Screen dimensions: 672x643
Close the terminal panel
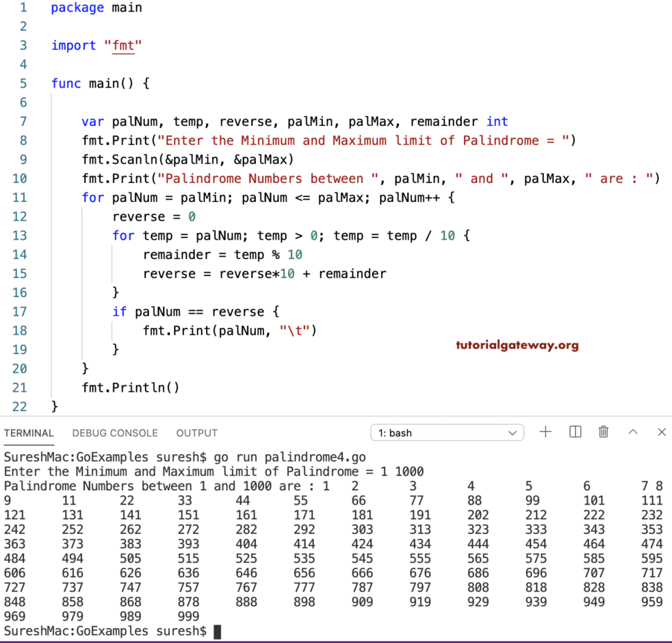tap(660, 432)
